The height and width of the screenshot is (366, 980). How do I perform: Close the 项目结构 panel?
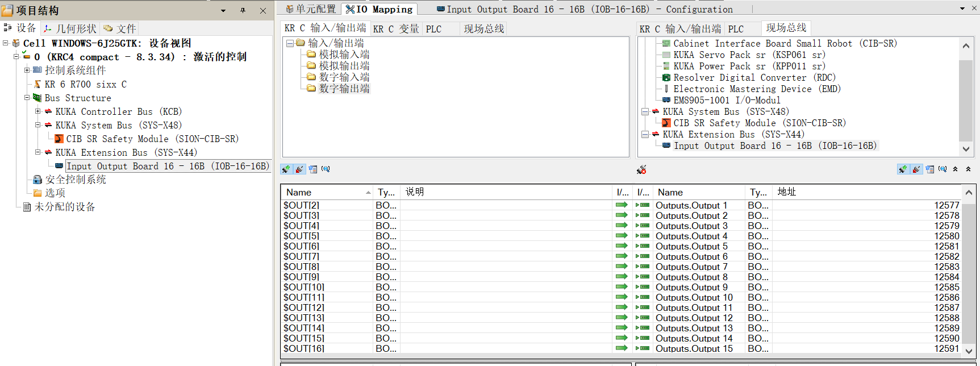[x=263, y=10]
